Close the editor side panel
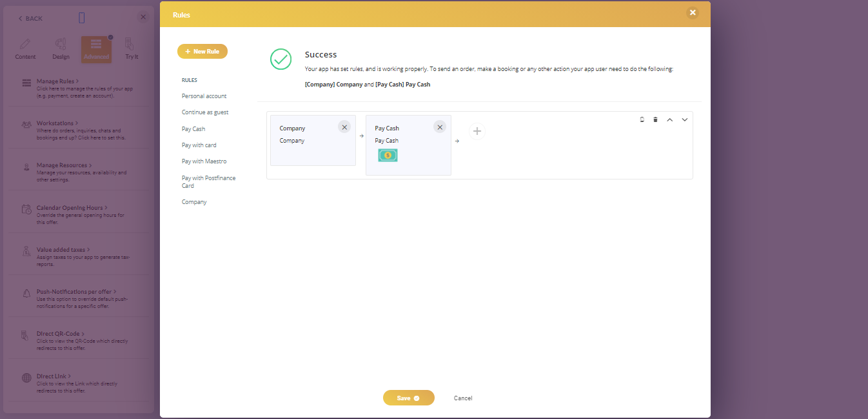The image size is (868, 419). [x=143, y=17]
